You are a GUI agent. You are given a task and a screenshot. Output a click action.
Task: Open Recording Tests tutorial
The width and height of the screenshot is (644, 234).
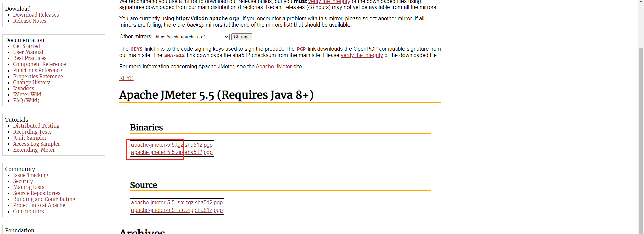click(x=32, y=132)
